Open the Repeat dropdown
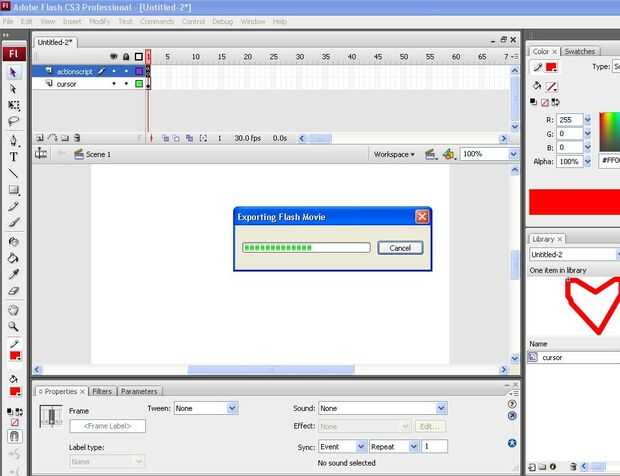 (413, 447)
